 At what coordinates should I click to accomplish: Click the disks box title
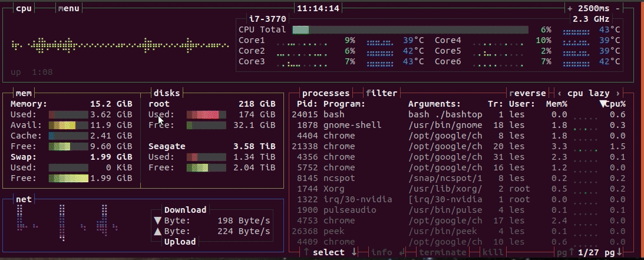point(167,93)
